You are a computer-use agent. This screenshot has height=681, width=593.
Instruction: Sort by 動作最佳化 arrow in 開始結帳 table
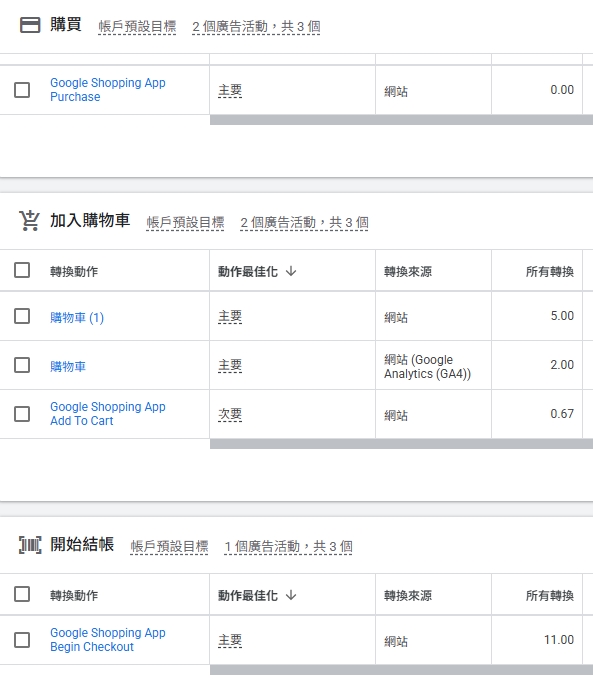click(291, 595)
